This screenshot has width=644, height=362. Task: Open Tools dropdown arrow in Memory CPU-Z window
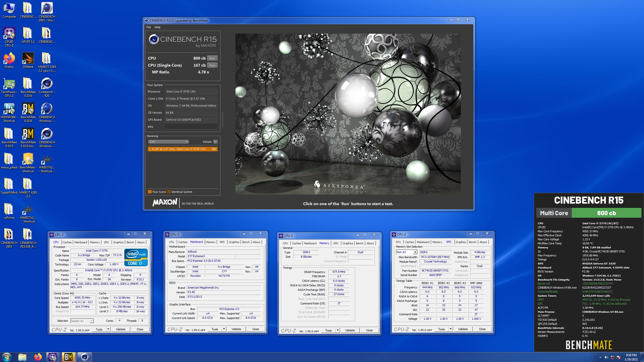pyautogui.click(x=338, y=330)
